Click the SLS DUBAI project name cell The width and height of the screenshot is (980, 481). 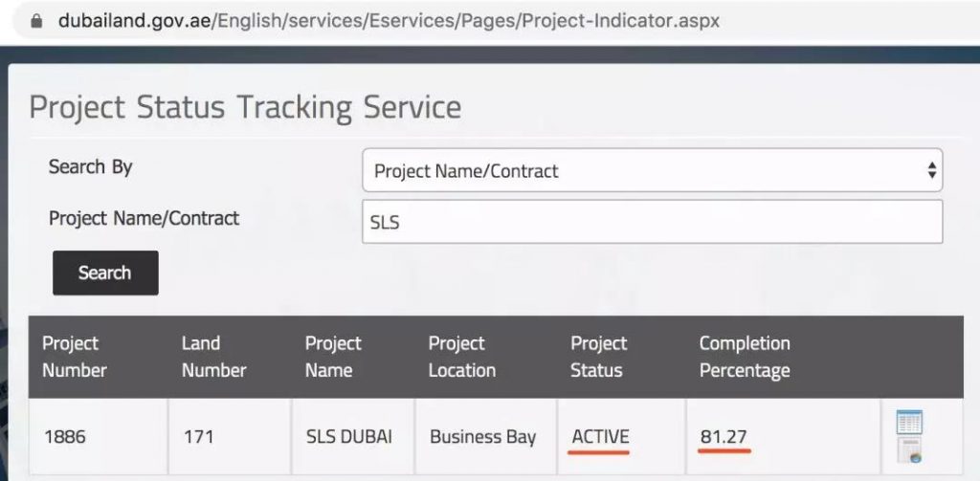tap(349, 437)
